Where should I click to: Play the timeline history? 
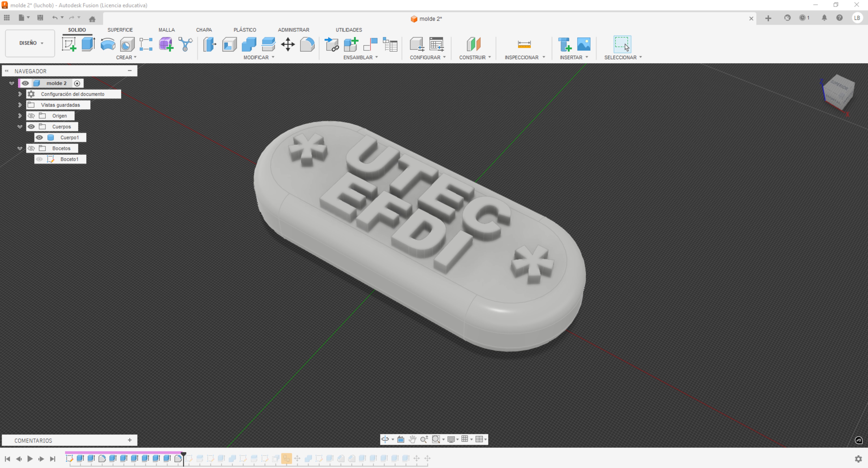[x=30, y=459]
